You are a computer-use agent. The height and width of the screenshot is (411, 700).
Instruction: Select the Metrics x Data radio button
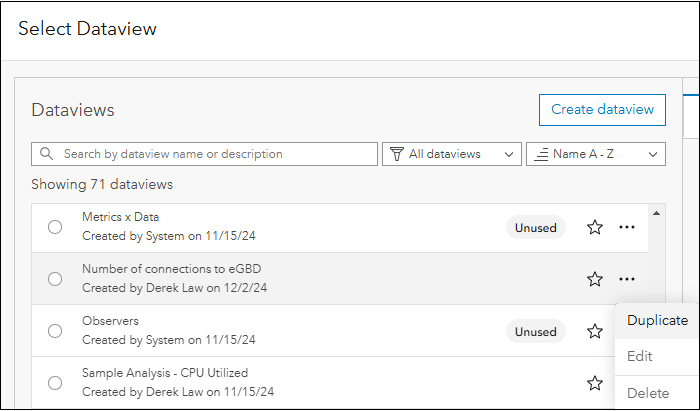55,228
